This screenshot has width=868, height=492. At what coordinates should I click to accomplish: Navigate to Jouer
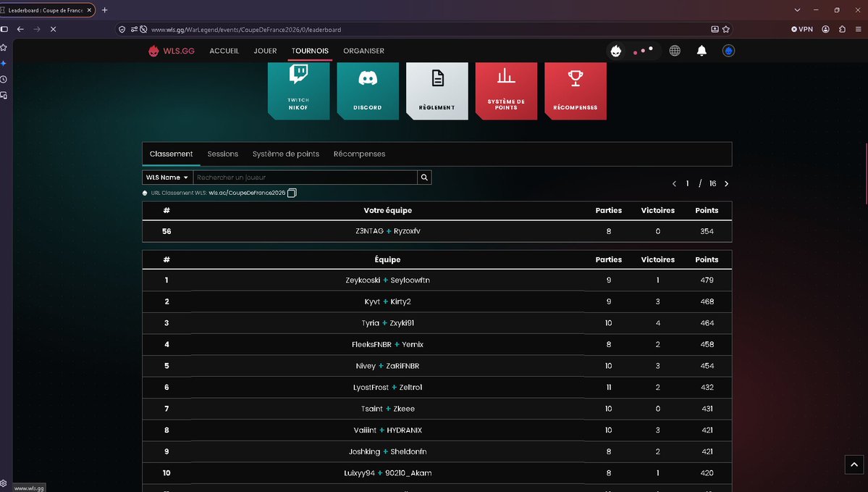tap(265, 51)
